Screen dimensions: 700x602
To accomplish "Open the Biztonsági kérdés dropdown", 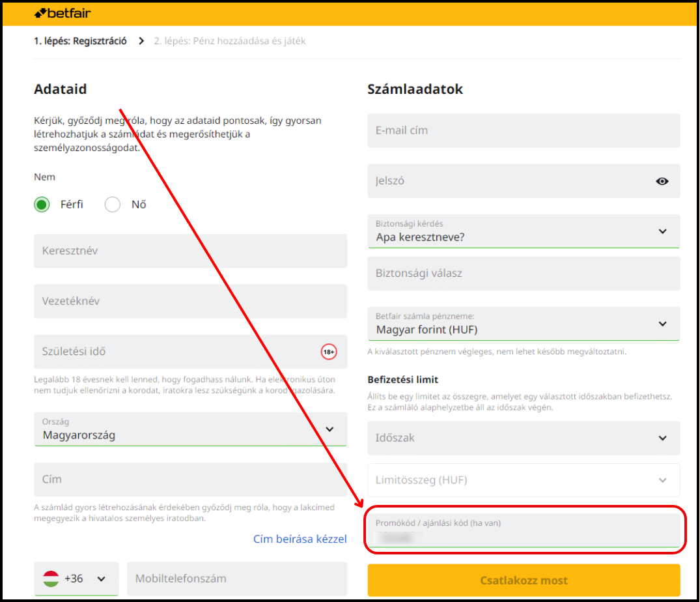I will click(x=662, y=231).
